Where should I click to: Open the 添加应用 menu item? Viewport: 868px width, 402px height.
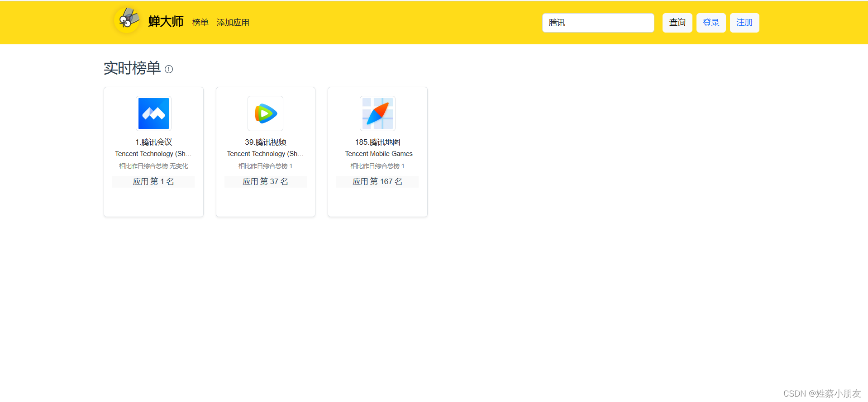[x=233, y=23]
